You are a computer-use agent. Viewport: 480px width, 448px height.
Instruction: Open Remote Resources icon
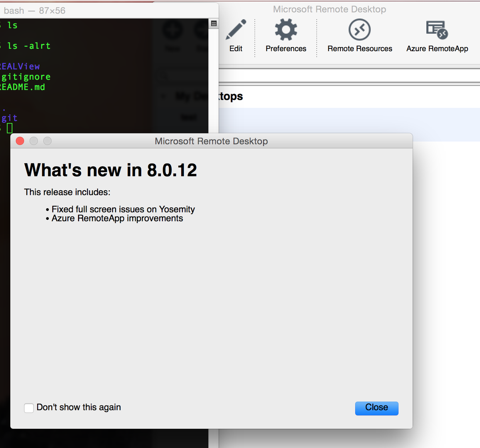[x=360, y=30]
